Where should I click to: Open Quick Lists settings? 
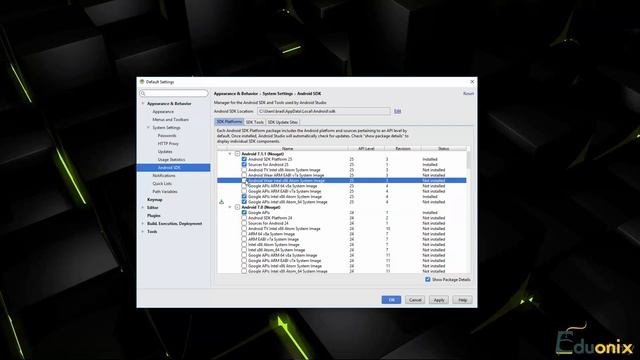tap(162, 184)
